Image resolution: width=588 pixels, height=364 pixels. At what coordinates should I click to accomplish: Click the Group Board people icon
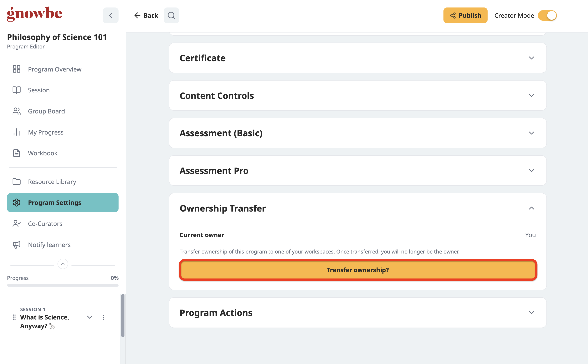tap(17, 111)
